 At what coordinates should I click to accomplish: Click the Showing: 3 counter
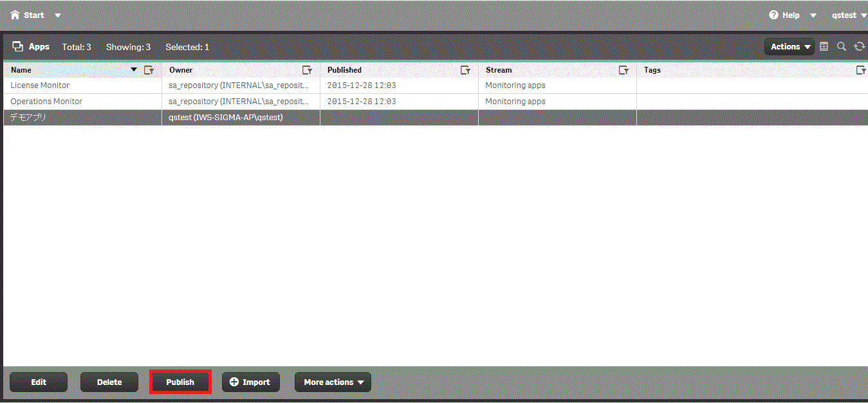129,47
